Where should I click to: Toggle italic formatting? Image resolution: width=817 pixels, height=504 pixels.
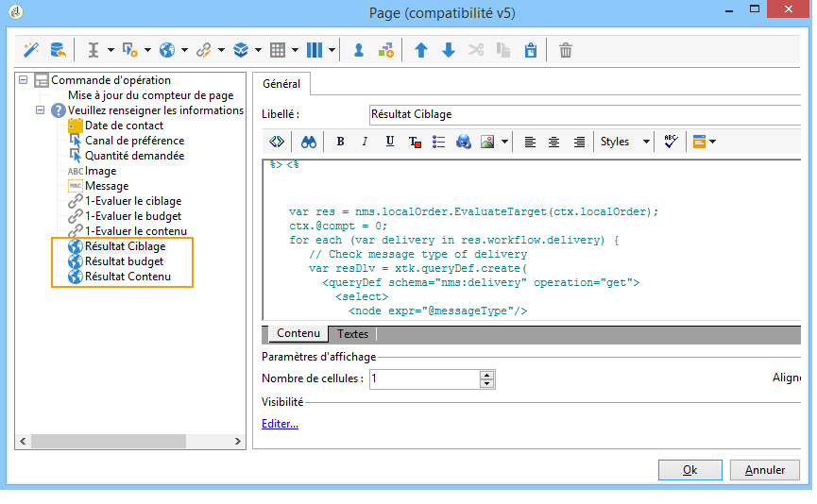point(365,142)
